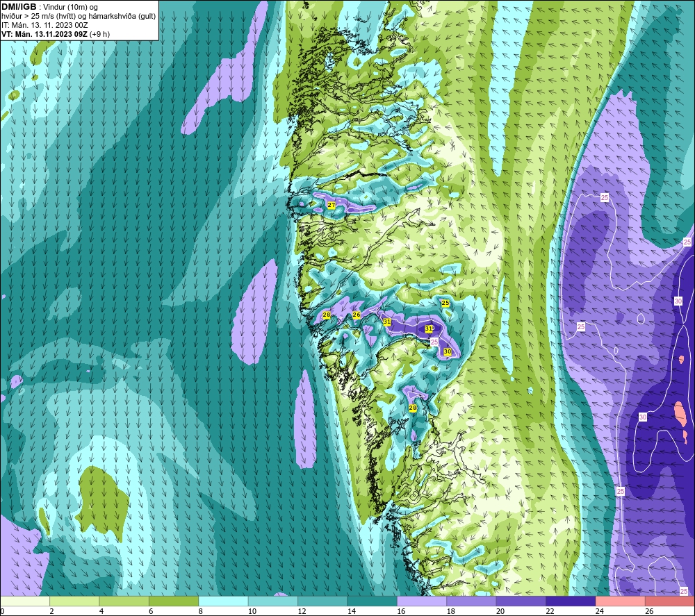
Task: Select the 6–8 m/s olive green legend swatch
Action: tap(174, 601)
